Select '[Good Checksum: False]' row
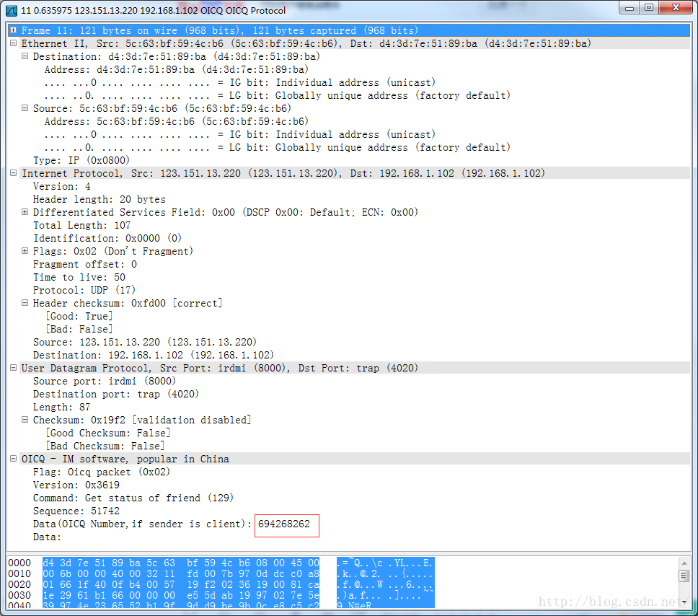Screen dimensions: 698x616 coord(107,433)
